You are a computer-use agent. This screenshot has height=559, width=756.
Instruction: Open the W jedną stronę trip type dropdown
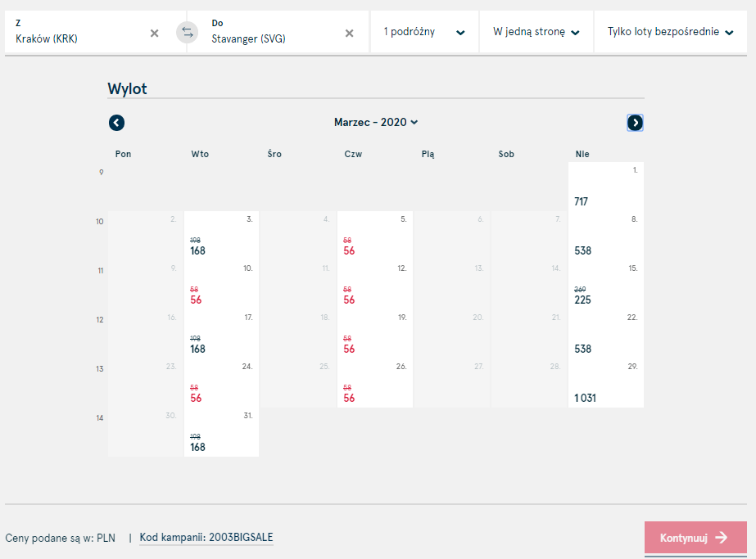point(536,32)
